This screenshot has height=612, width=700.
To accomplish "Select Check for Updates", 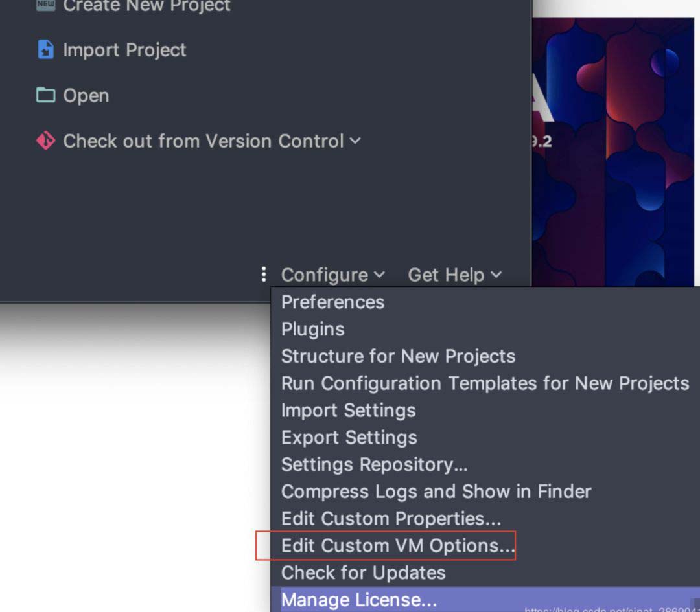I will pos(363,572).
